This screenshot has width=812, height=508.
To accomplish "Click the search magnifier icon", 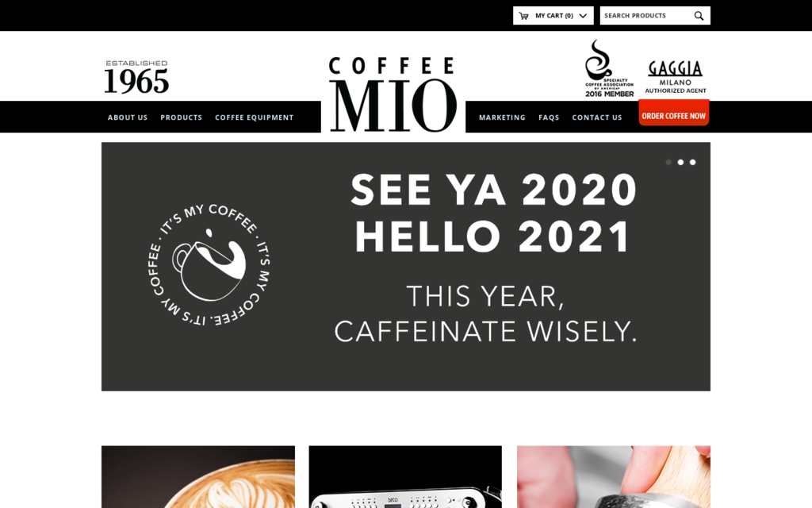I will 699,16.
